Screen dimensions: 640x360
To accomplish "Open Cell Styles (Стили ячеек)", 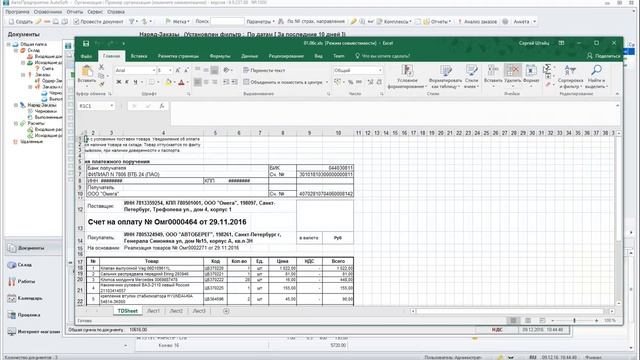I will click(x=471, y=77).
